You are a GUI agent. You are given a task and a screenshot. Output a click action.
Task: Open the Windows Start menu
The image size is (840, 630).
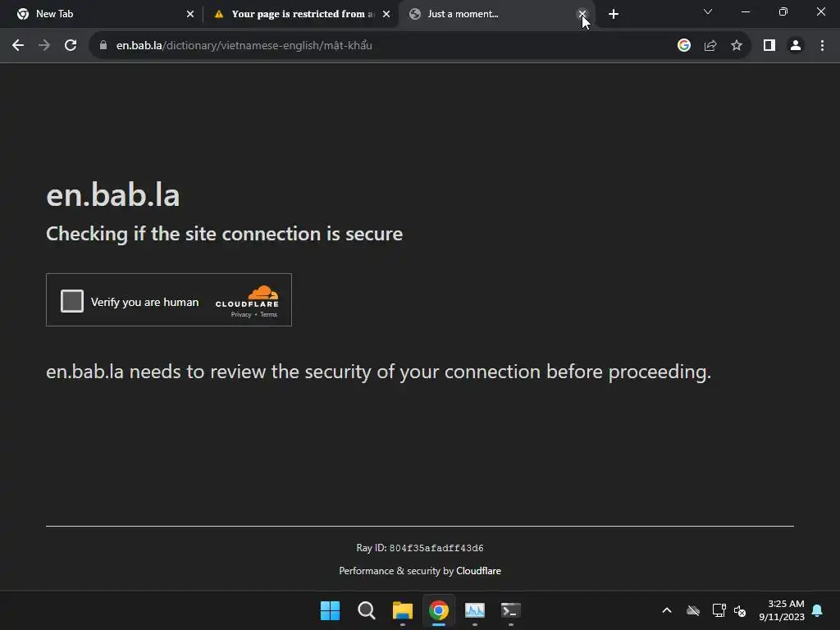point(330,610)
